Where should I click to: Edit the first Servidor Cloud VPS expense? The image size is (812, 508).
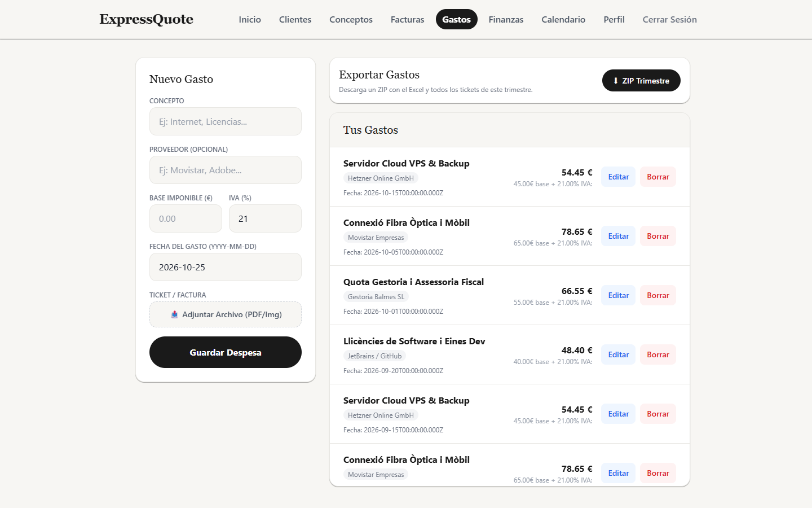[x=619, y=177]
